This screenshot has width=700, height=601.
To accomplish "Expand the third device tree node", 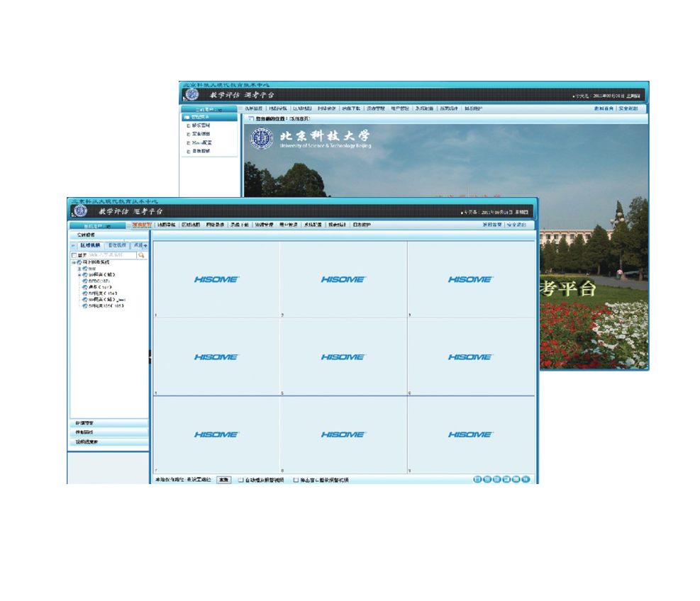I will 79,275.
